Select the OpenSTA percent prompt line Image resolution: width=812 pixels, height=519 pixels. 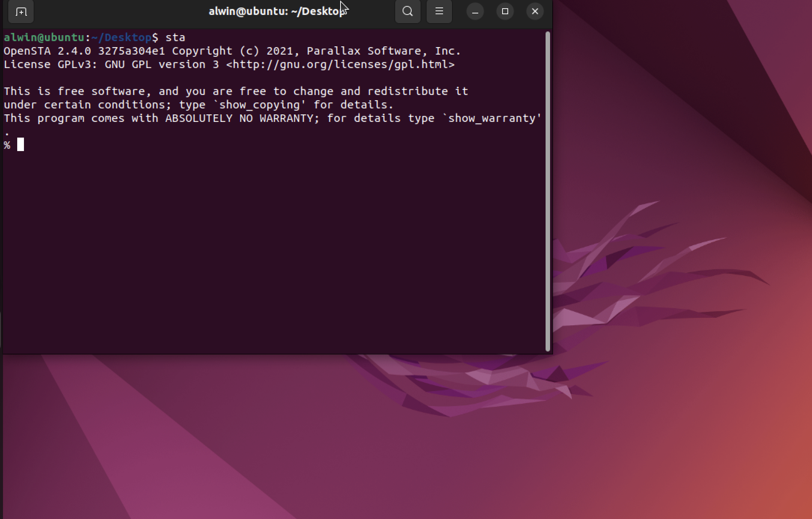click(x=7, y=145)
